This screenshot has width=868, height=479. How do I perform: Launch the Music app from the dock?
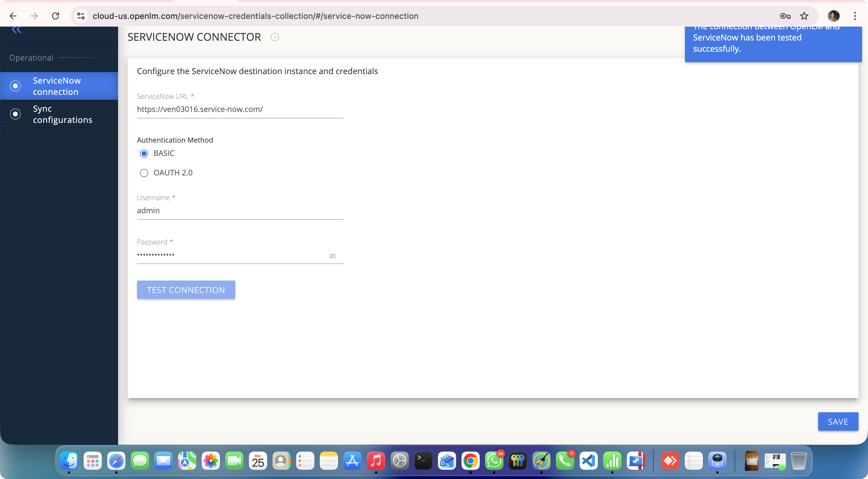(376, 461)
